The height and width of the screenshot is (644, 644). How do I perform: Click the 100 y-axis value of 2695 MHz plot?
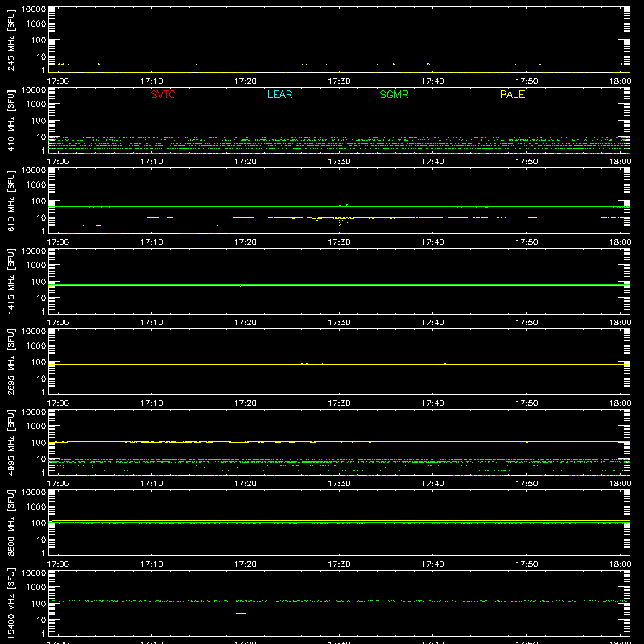click(x=39, y=362)
